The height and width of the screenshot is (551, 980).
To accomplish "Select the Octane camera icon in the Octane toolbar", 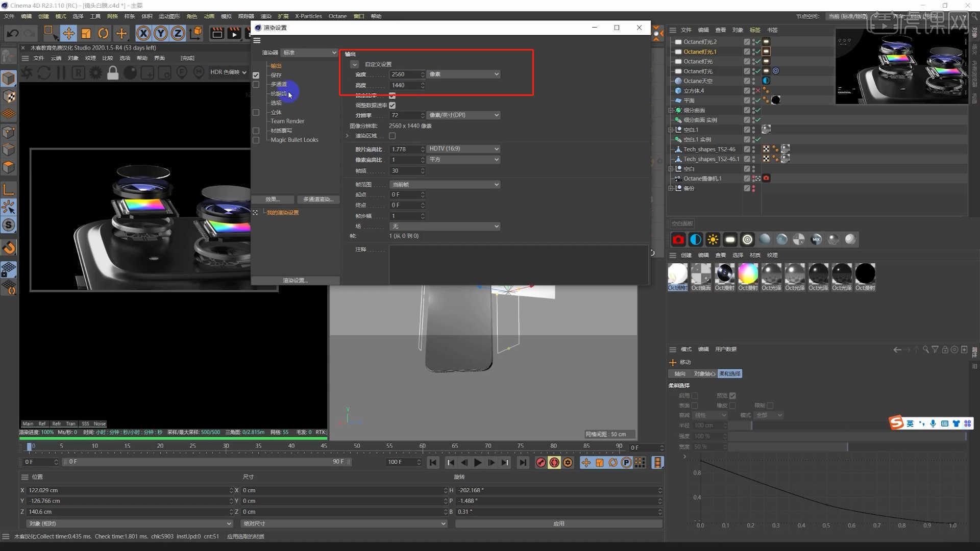I will 678,239.
